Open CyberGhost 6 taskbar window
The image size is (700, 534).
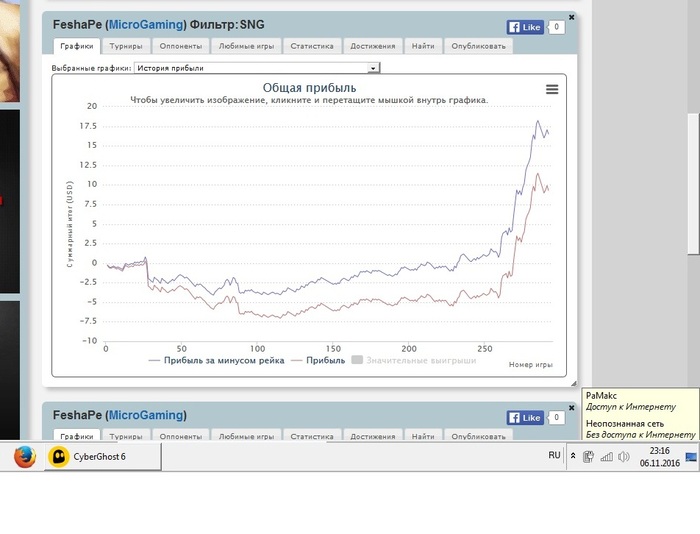tap(103, 457)
